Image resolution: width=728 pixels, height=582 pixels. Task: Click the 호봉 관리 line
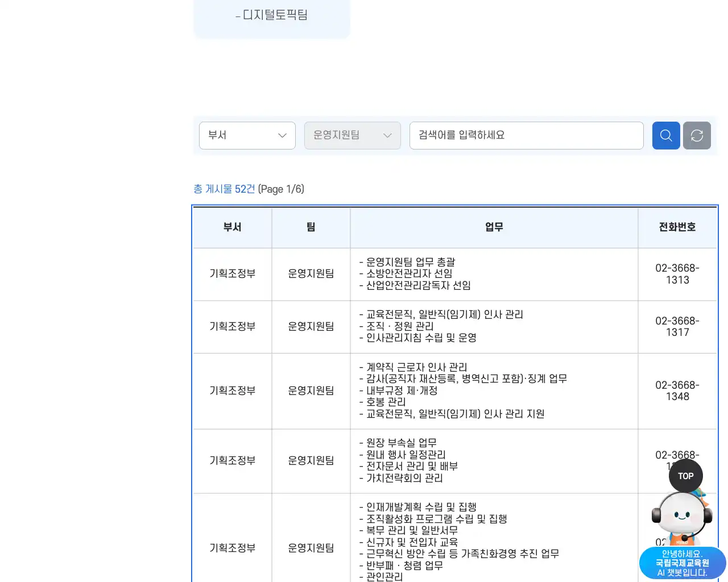[x=383, y=402]
